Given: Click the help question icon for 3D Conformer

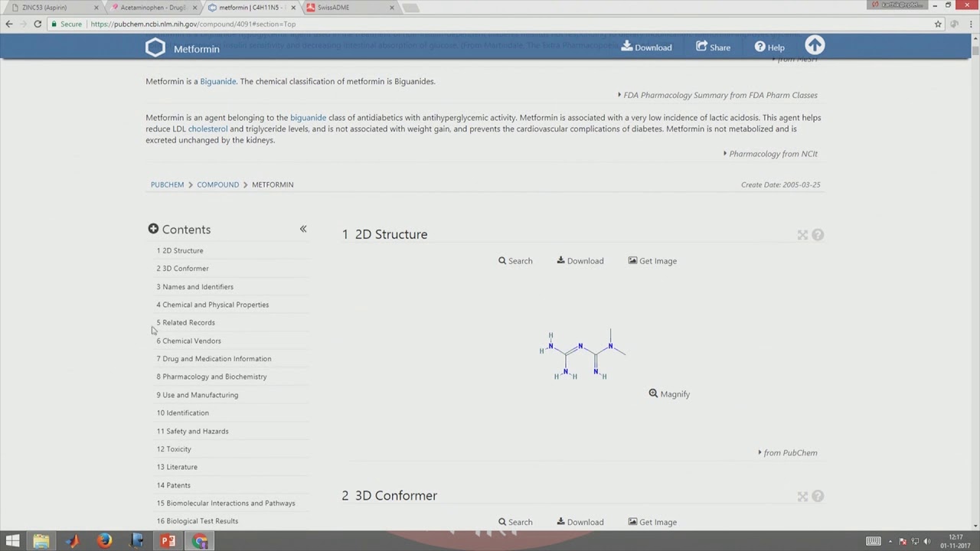Looking at the screenshot, I should tap(818, 496).
